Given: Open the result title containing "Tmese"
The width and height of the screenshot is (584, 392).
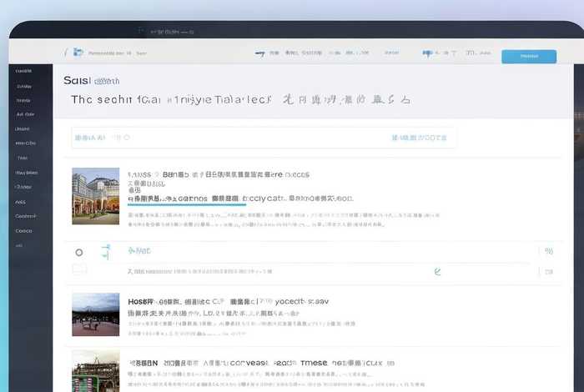Looking at the screenshot, I should [260, 363].
